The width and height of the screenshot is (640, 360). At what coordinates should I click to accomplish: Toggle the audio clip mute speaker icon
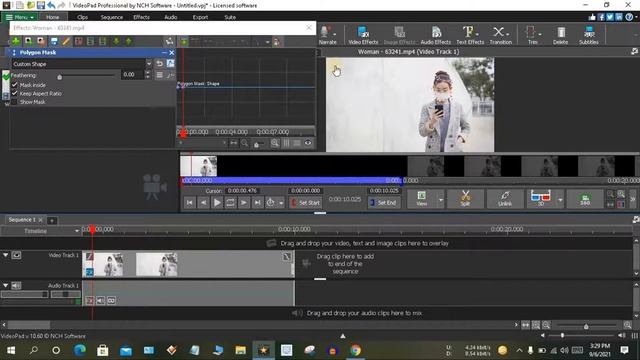100,300
